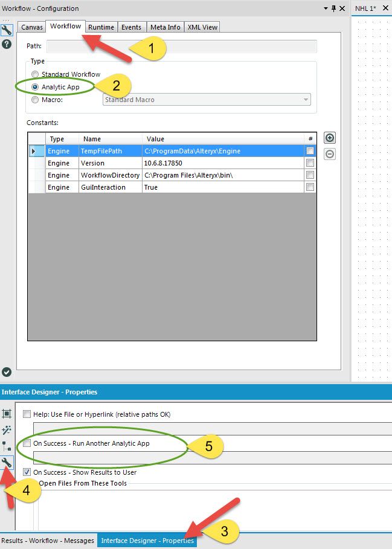Switch to the Canvas tab
This screenshot has height=549, width=392.
click(31, 27)
